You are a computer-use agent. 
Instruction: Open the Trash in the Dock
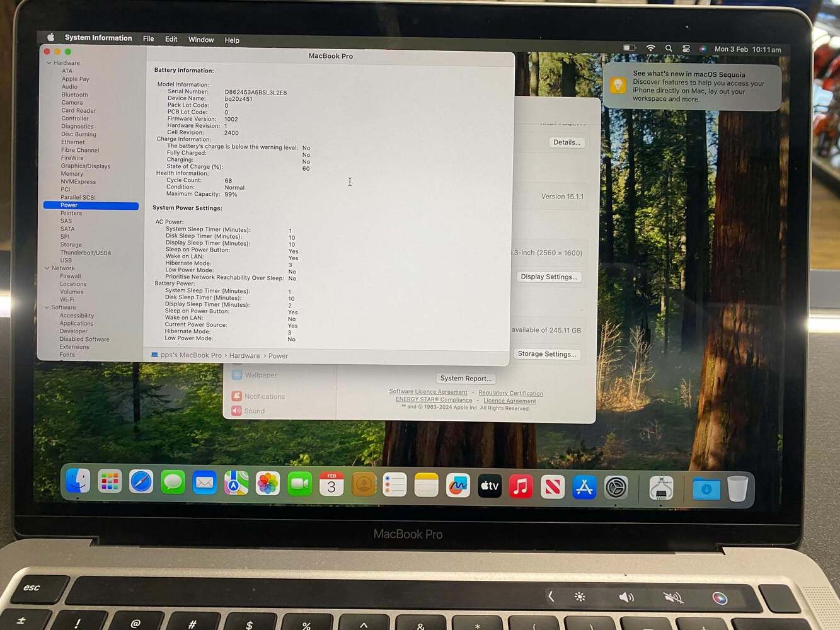[737, 489]
